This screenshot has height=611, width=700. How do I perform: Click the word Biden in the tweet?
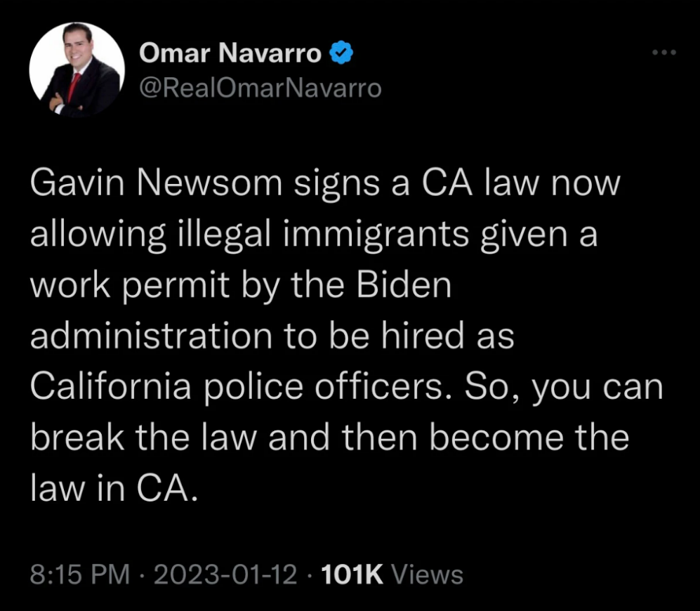click(407, 286)
